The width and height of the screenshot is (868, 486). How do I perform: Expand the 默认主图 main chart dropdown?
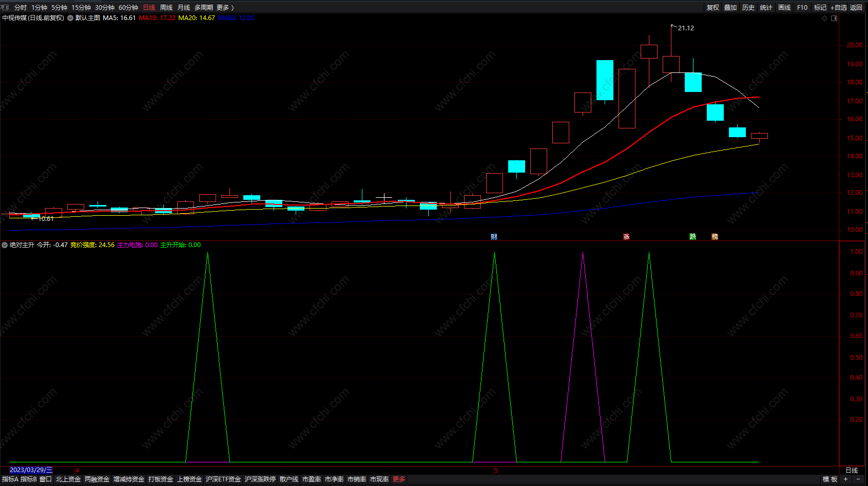(70, 18)
